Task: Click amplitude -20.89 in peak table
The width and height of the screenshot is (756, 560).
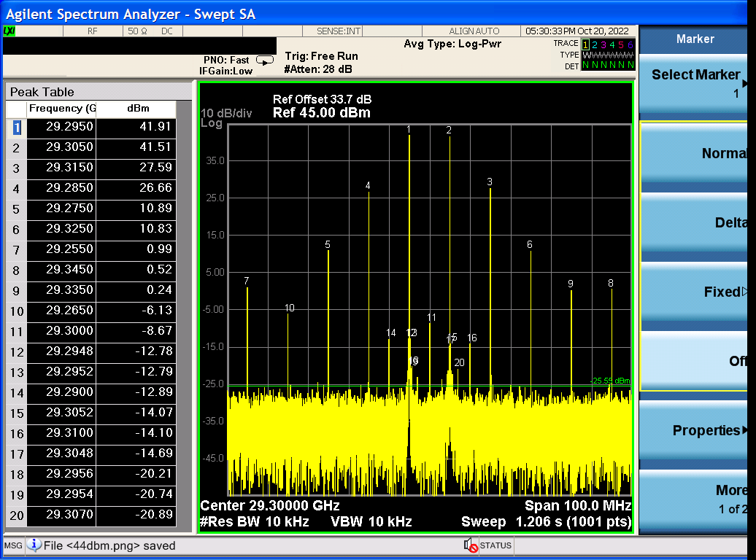Action: [153, 514]
